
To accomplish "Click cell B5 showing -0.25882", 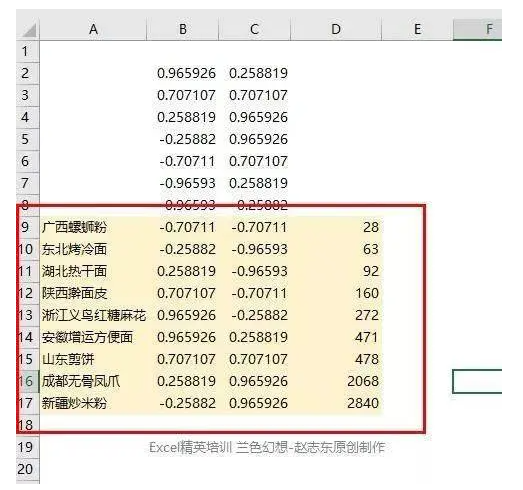I will (182, 139).
